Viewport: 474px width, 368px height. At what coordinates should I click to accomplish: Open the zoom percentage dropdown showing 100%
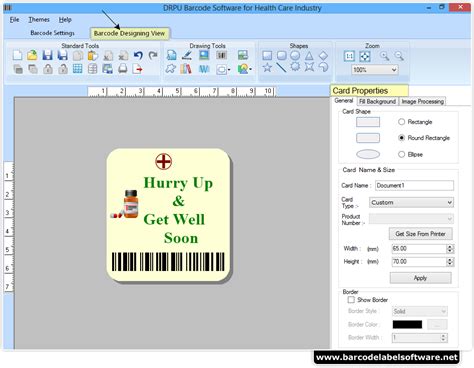(375, 70)
